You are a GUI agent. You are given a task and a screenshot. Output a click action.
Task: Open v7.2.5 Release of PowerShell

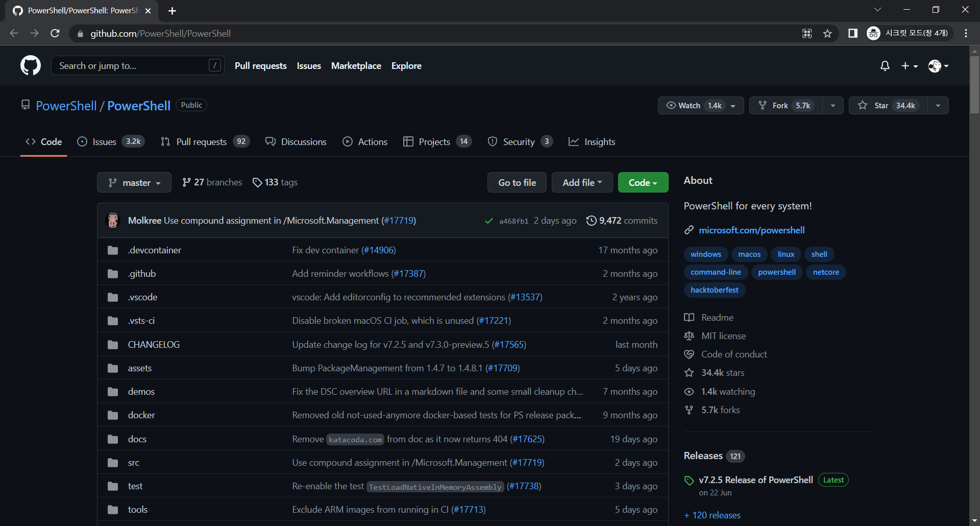tap(756, 480)
